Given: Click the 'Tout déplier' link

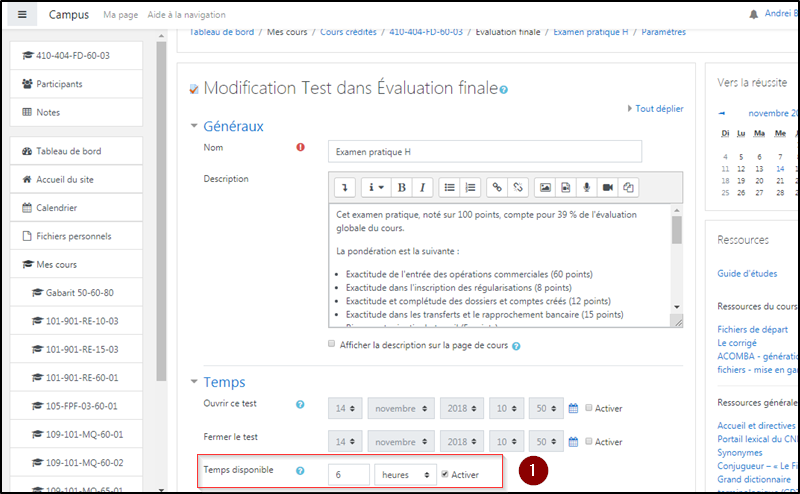Looking at the screenshot, I should click(x=657, y=108).
